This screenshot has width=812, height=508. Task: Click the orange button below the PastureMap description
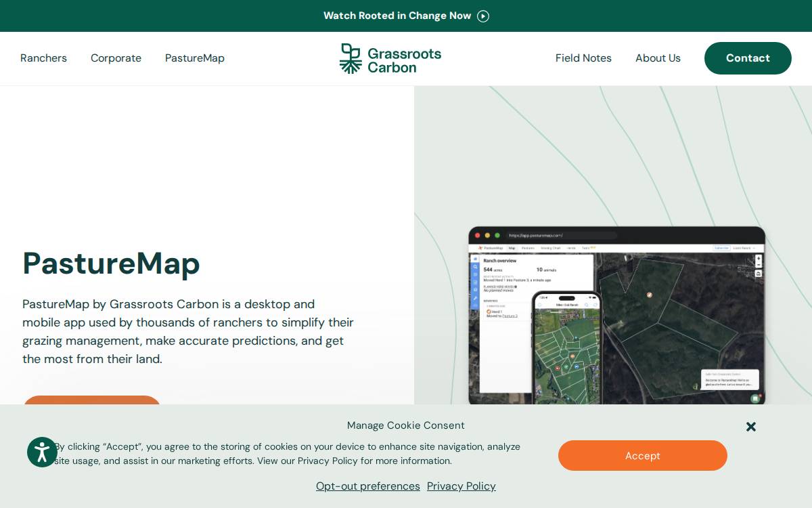coord(92,400)
